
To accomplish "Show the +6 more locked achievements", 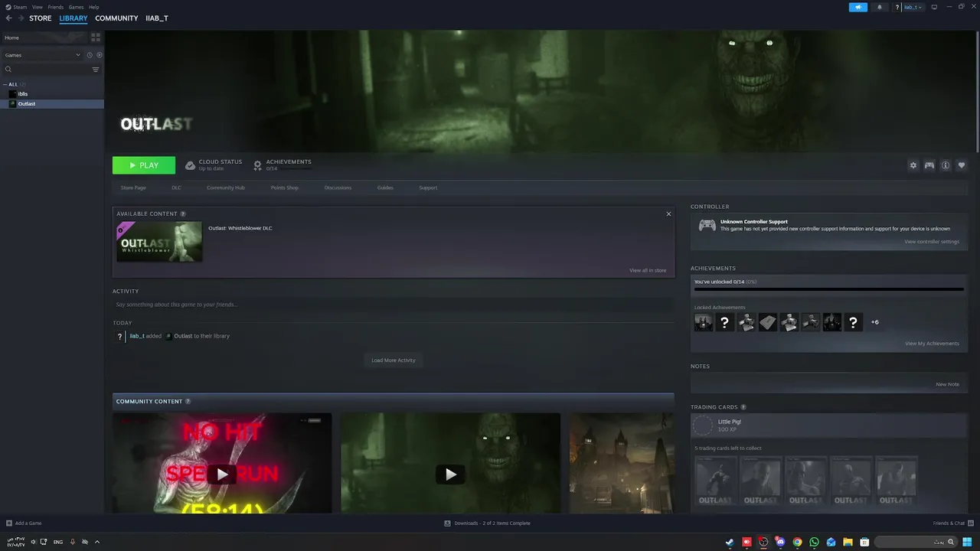I will [874, 322].
